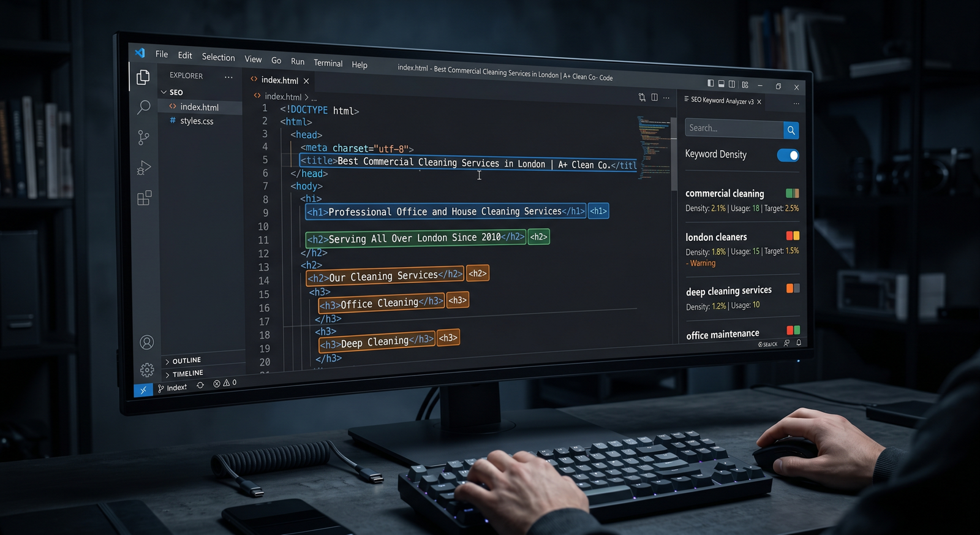
Task: Open SEO Analyzer panel more actions ellipsis
Action: pos(796,104)
